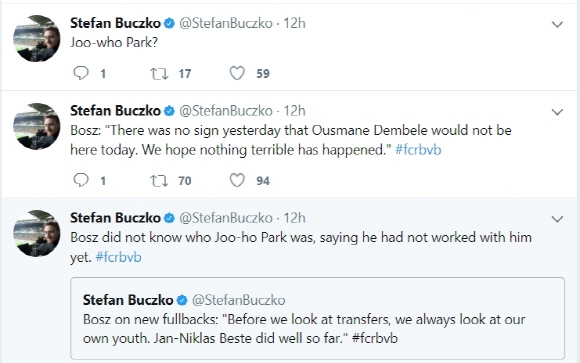Viewport: 580px width, 363px height.
Task: Reply to the "Joo-who Park?" tweet
Action: pos(81,73)
